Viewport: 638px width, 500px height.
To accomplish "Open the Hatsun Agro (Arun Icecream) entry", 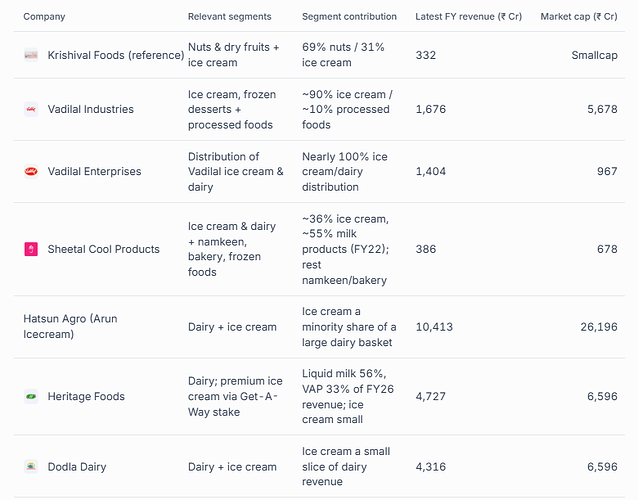I will (x=70, y=326).
